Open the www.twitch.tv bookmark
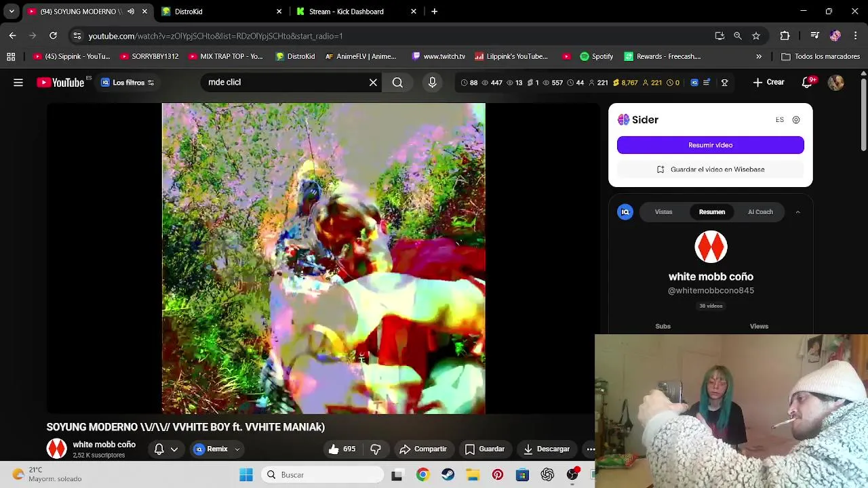868x488 pixels. (438, 57)
